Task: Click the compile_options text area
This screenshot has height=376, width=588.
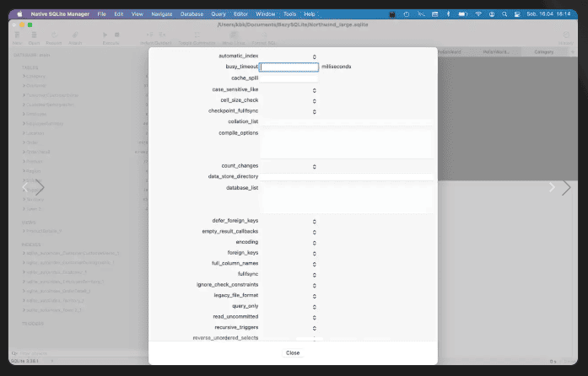Action: coord(347,144)
